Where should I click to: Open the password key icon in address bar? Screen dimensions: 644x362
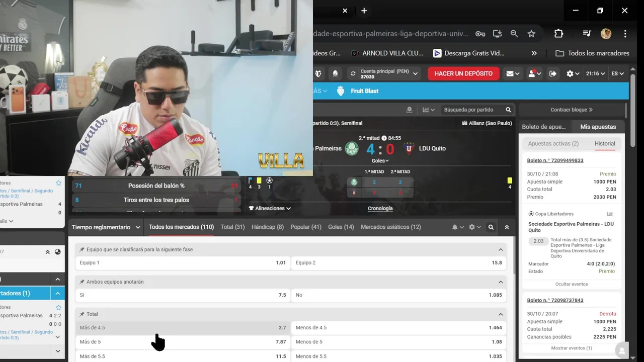(x=480, y=34)
